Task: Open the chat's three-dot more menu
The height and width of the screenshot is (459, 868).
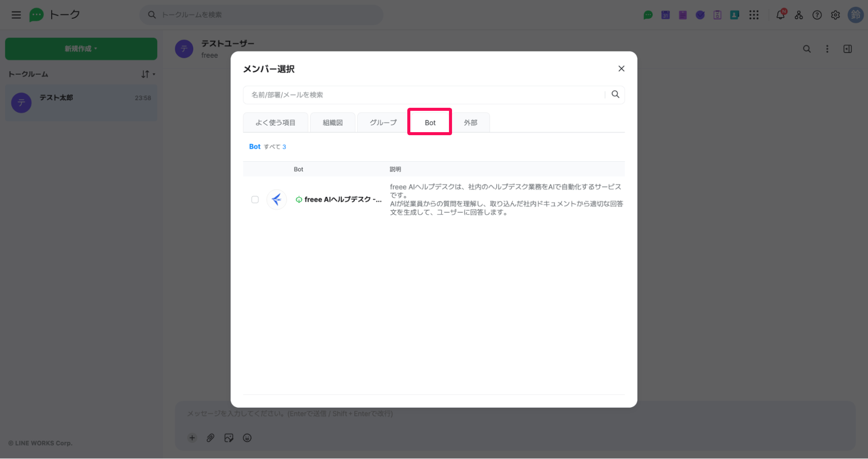Action: [x=827, y=49]
